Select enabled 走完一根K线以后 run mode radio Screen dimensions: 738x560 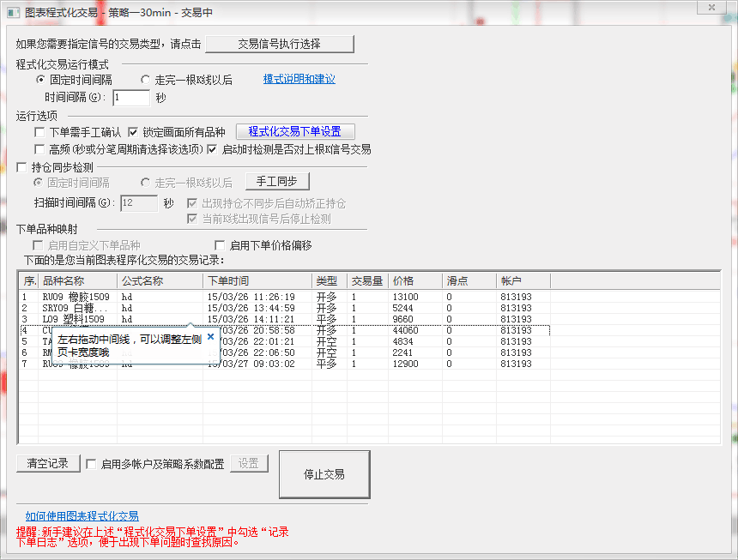point(146,80)
